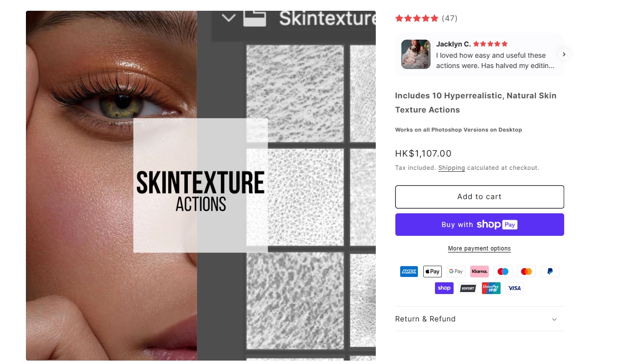Click the Sofort payment icon
Screen dimensions: 617x364
[x=468, y=288]
